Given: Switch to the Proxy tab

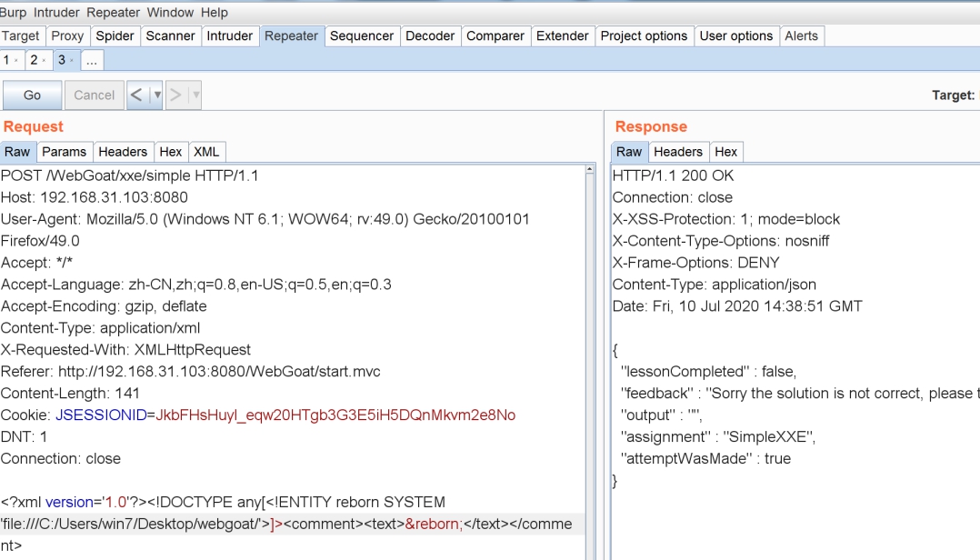Looking at the screenshot, I should point(67,36).
